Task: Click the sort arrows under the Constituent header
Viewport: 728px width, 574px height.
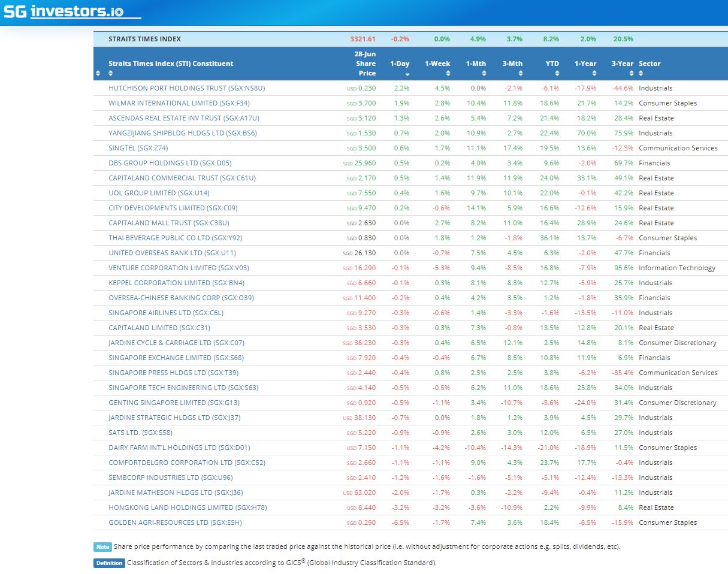Action: pos(111,74)
